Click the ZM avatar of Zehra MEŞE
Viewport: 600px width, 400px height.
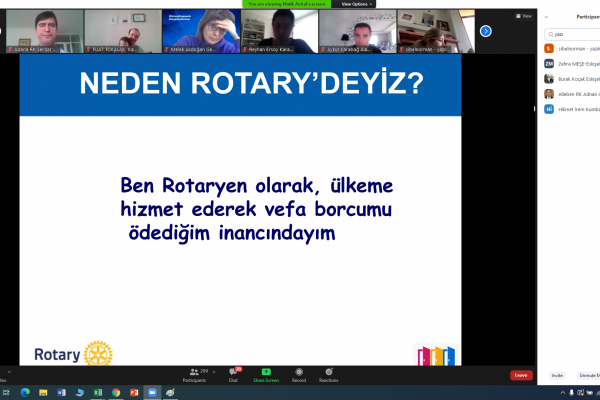coord(549,64)
